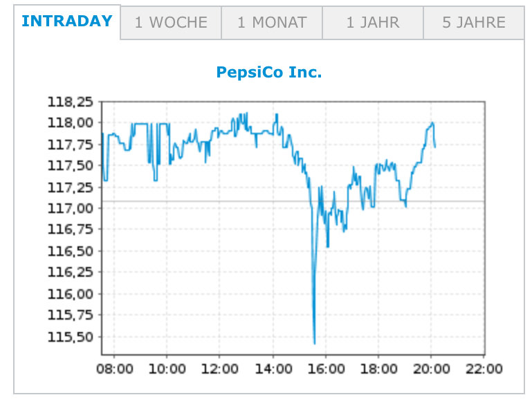Viewport: 532px width, 413px height.
Task: Click the lowest dip point of the price line
Action: (314, 342)
